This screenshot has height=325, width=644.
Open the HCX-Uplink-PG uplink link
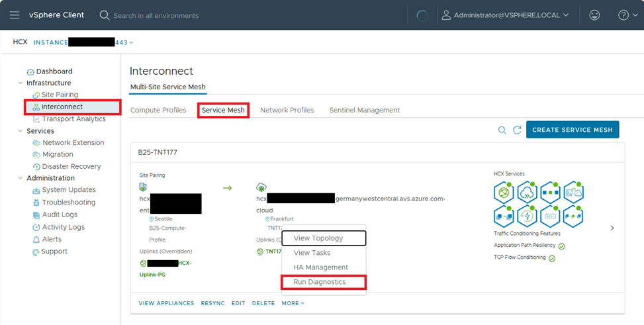[165, 269]
